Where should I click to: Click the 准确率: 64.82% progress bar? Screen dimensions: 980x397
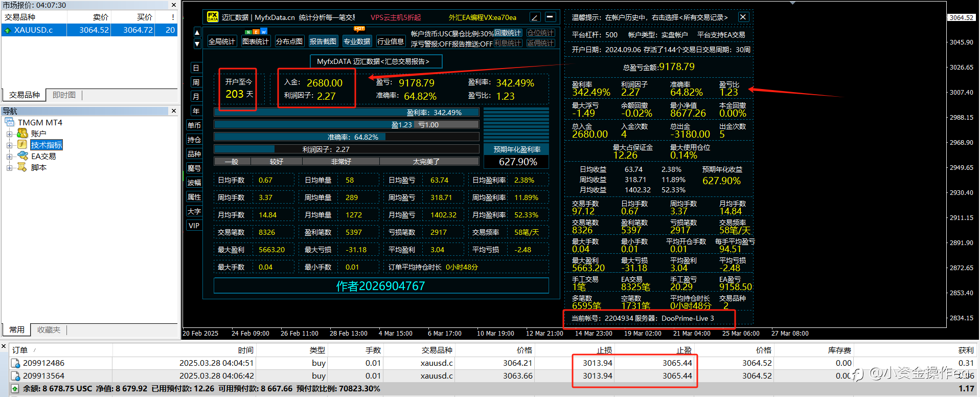click(x=346, y=137)
